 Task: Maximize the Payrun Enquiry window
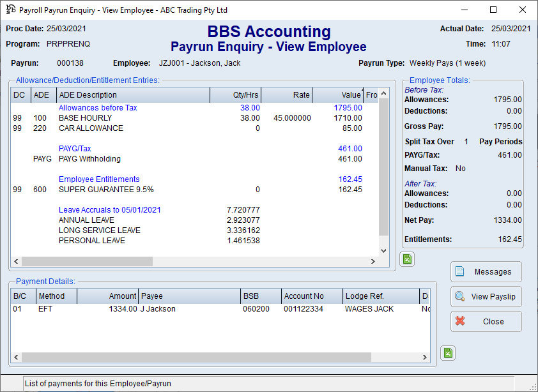(493, 10)
